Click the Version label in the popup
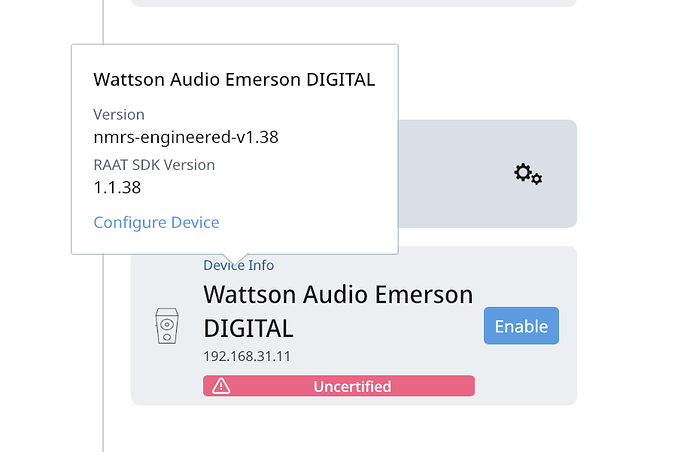Screen dimensions: 690x452 tap(119, 114)
